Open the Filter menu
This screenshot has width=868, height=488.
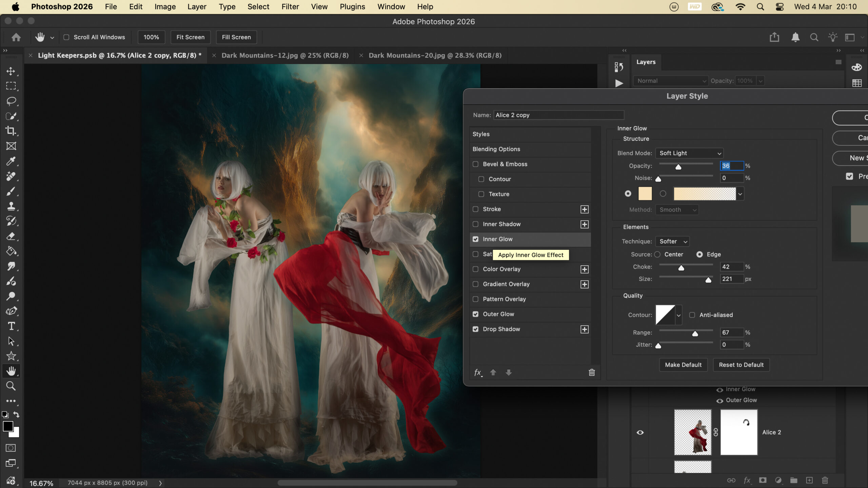point(290,7)
